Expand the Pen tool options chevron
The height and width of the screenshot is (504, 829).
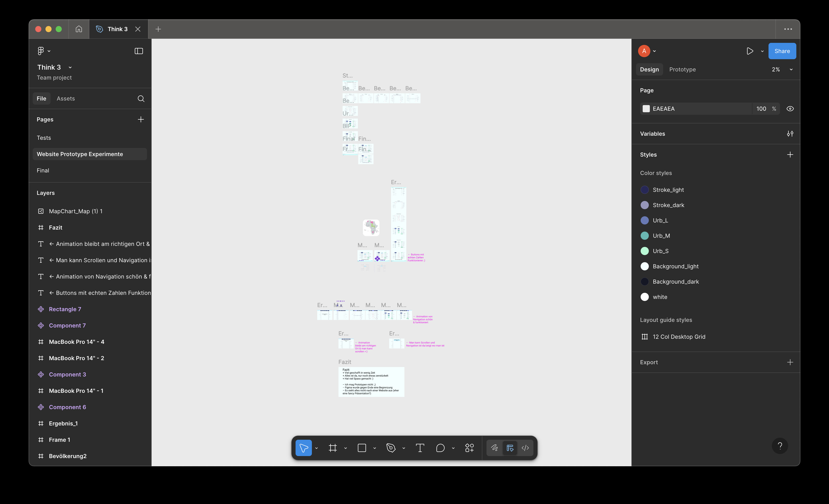pyautogui.click(x=403, y=448)
